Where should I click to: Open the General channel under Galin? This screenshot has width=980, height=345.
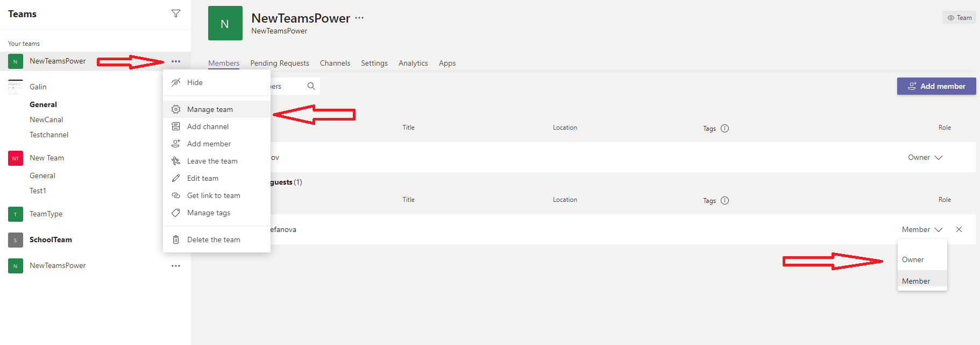click(43, 104)
